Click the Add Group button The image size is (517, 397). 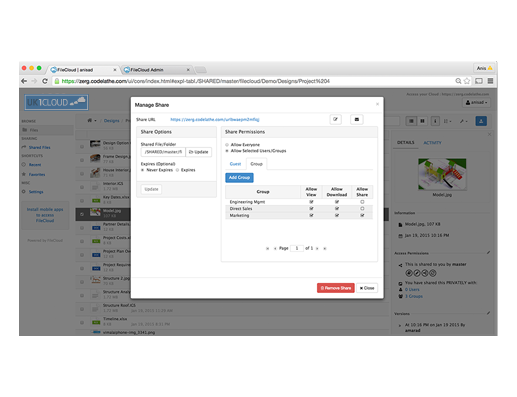(239, 178)
